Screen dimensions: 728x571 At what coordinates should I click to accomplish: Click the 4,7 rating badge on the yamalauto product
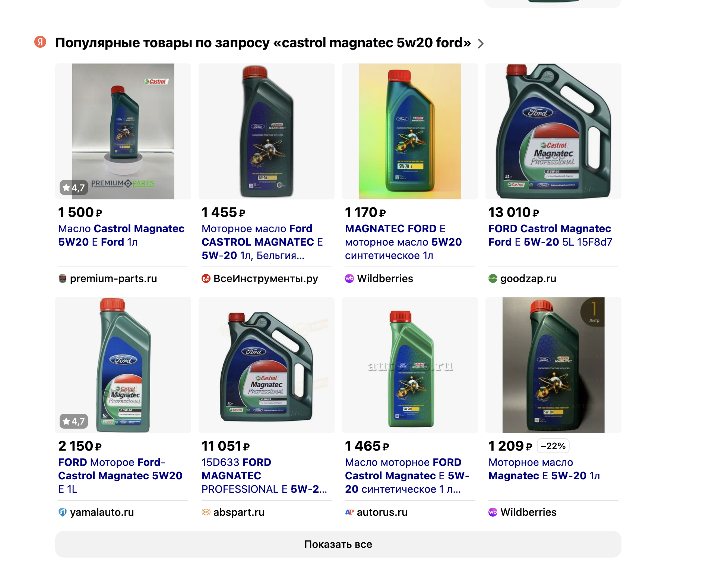(74, 421)
